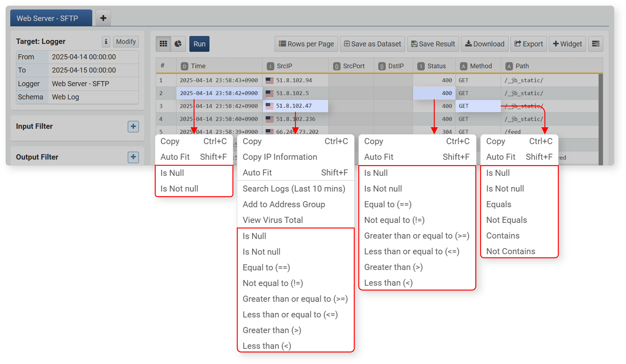The image size is (626, 364).
Task: Click the SrcPort column type icon
Action: (x=337, y=66)
